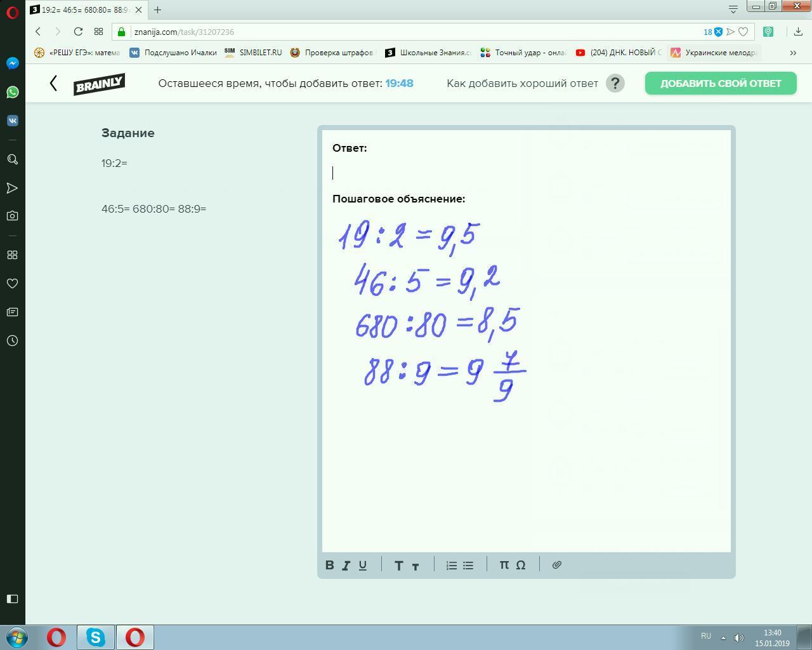Open the tab menu in the title bar
The width and height of the screenshot is (812, 650).
click(733, 9)
